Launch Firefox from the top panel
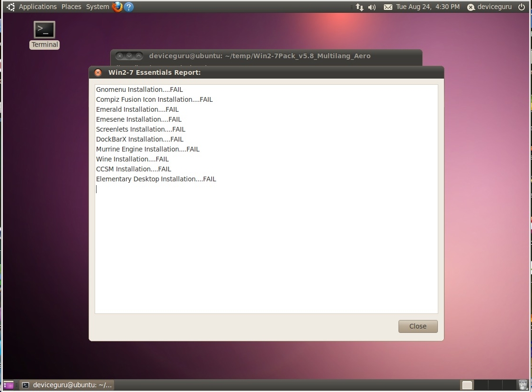The image size is (532, 392). (117, 7)
